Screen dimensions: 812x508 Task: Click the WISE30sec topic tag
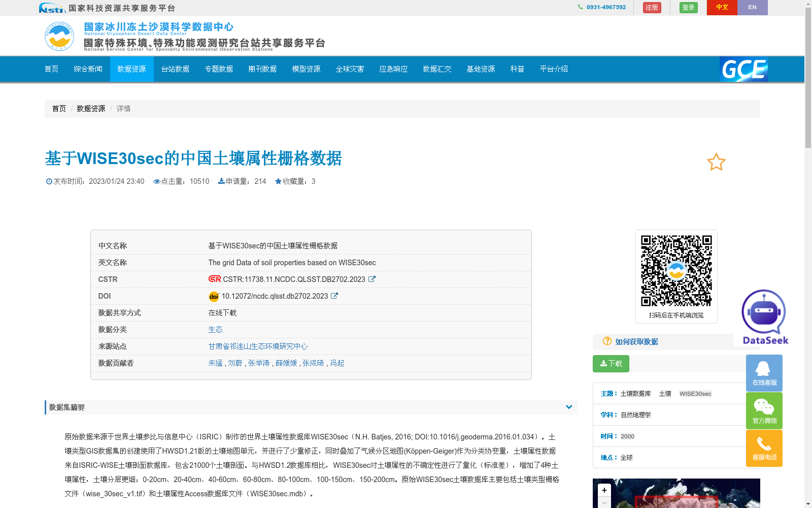point(695,394)
